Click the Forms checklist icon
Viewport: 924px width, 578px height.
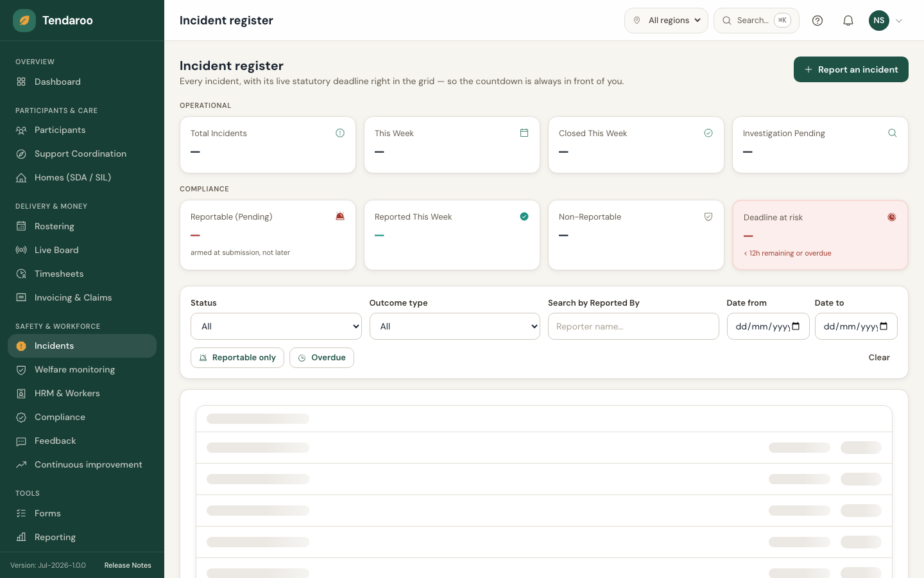21,513
